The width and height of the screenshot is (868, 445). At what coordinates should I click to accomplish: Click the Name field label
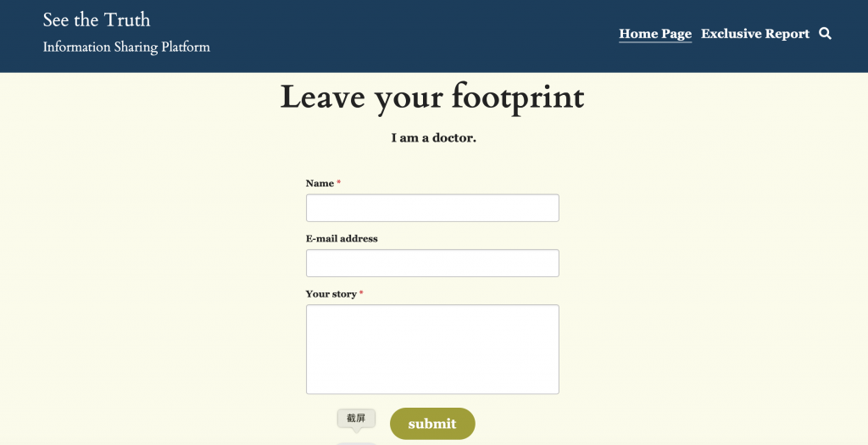coord(320,183)
